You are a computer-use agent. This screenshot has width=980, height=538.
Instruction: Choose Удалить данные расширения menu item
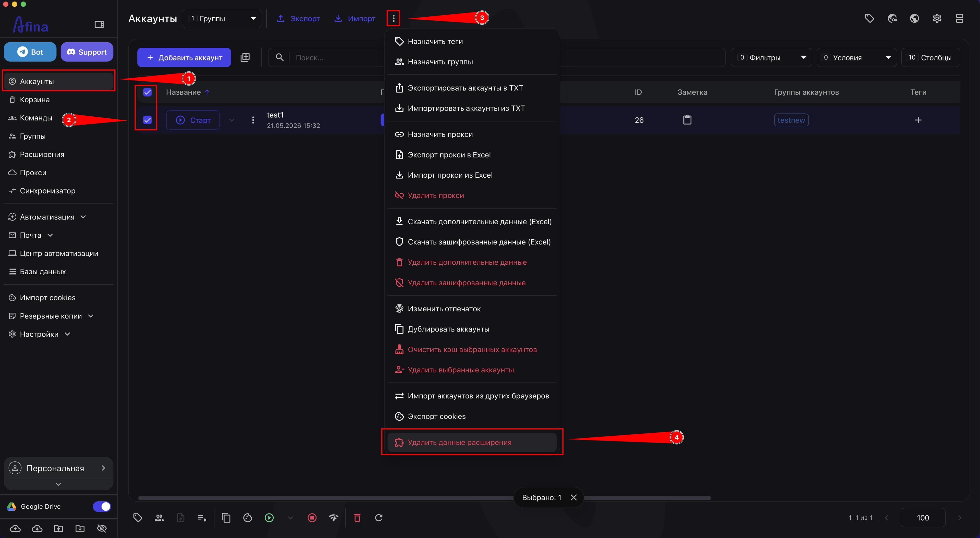(x=472, y=442)
